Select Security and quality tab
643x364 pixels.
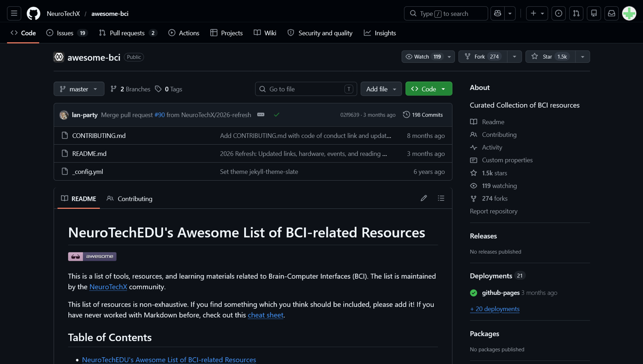click(x=320, y=33)
